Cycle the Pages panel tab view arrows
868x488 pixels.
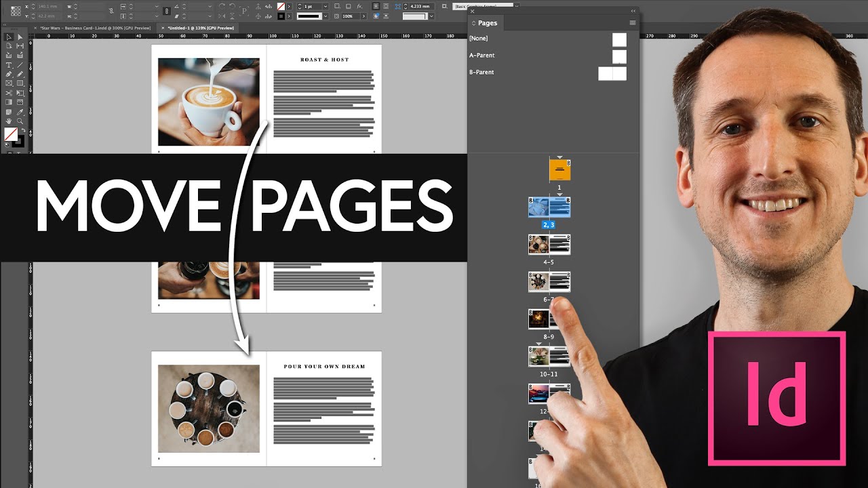474,23
